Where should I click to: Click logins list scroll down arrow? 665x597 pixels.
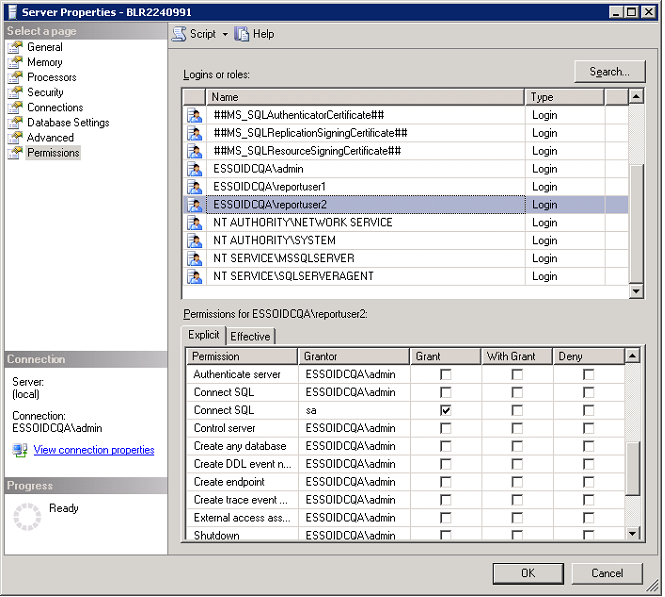click(636, 291)
